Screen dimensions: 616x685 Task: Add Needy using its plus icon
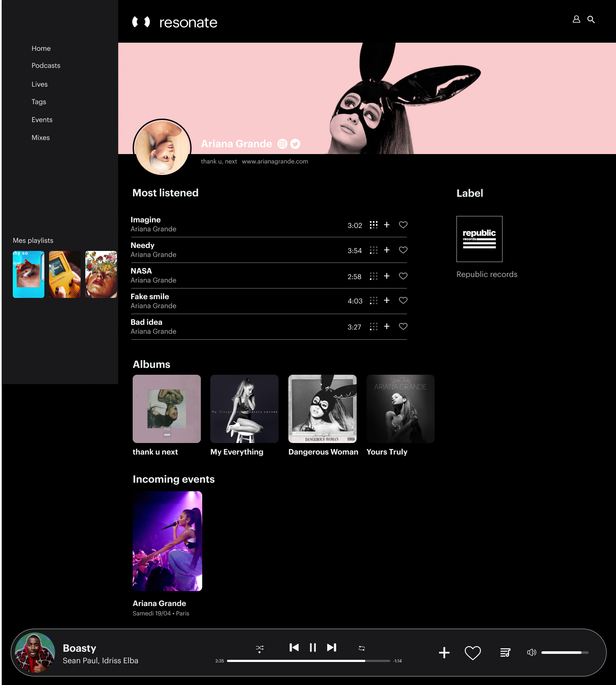pos(386,250)
